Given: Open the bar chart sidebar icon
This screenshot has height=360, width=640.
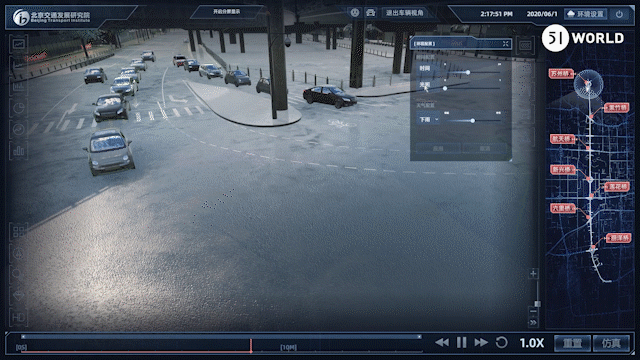Looking at the screenshot, I should pos(19,151).
